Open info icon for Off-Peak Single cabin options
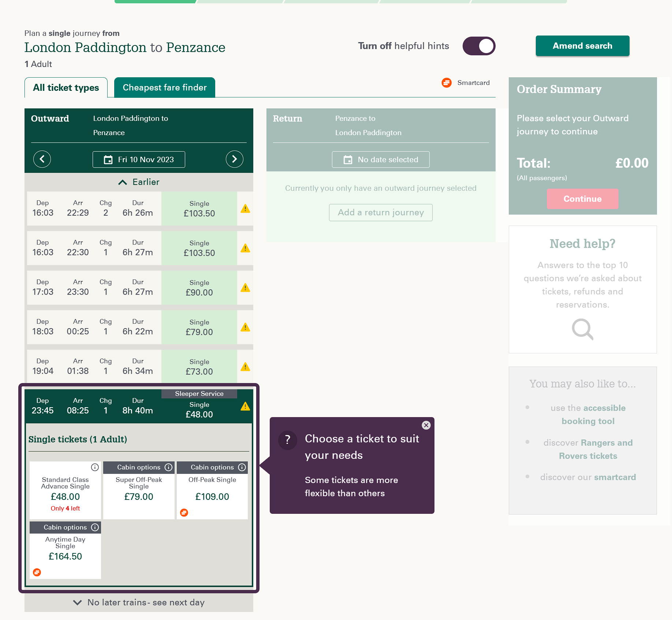 (242, 467)
